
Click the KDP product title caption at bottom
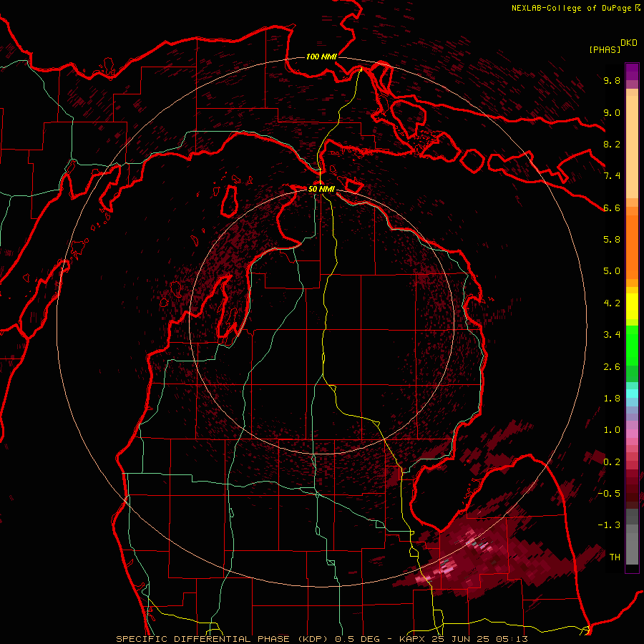[x=321, y=639]
